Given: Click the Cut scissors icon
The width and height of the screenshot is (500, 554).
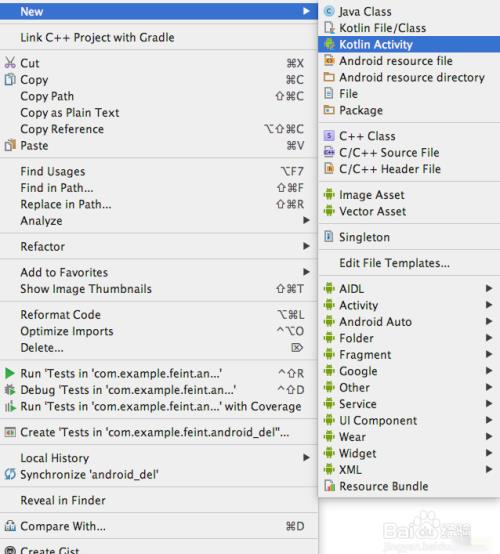Looking at the screenshot, I should click(10, 63).
